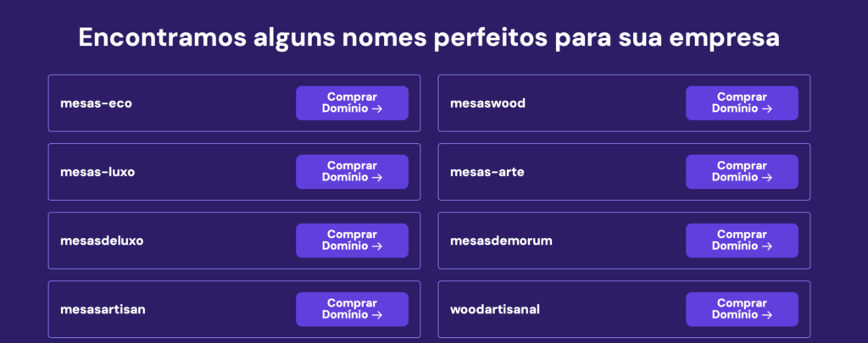Click Comprar Domínio for mesaswood

click(742, 102)
